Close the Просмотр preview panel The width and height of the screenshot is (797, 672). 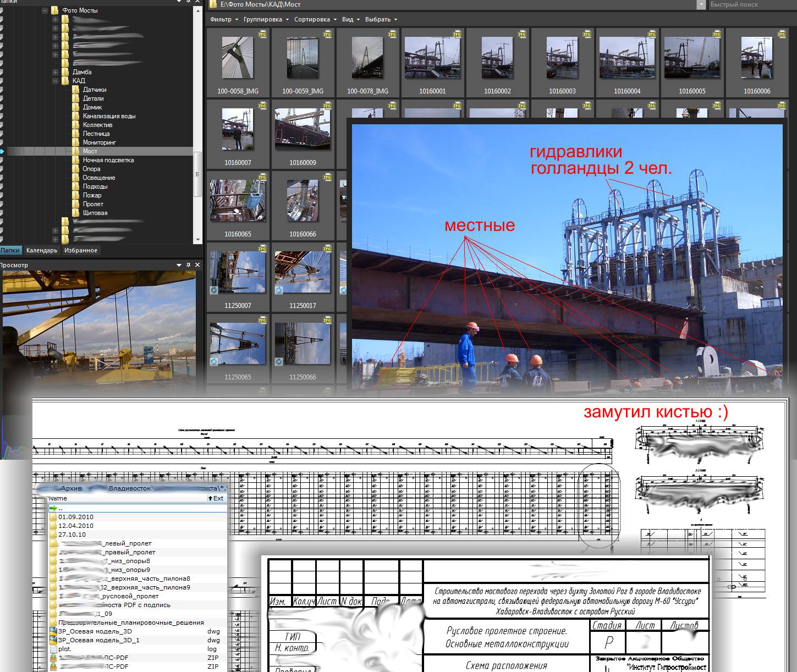pyautogui.click(x=197, y=265)
